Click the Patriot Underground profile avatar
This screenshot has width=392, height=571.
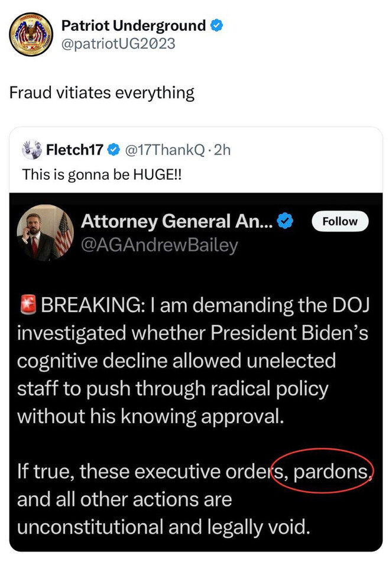coord(32,34)
